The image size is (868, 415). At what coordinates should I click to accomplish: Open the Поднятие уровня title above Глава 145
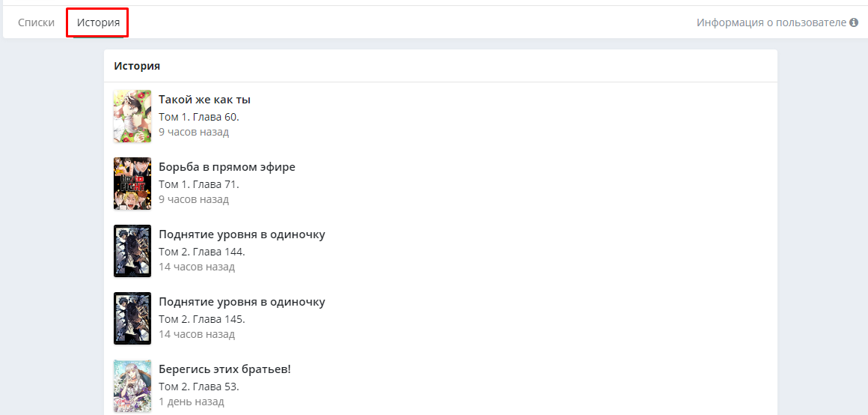pos(242,302)
